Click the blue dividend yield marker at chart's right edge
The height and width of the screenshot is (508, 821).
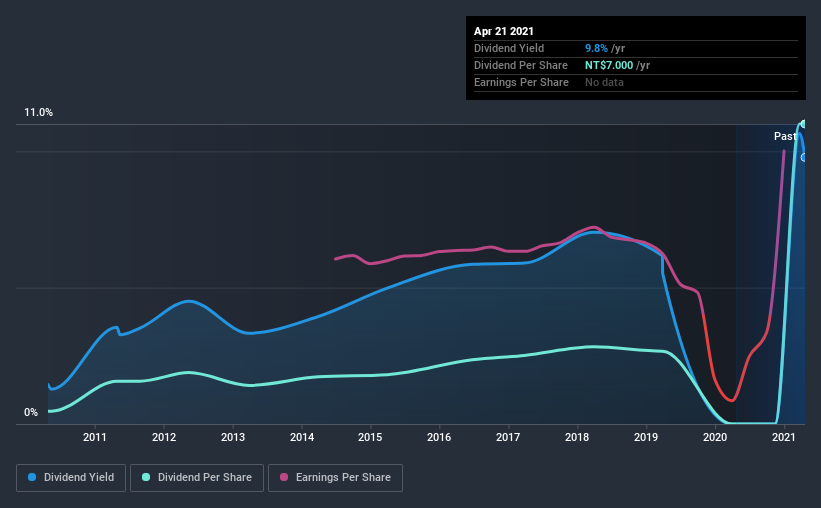pyautogui.click(x=803, y=157)
